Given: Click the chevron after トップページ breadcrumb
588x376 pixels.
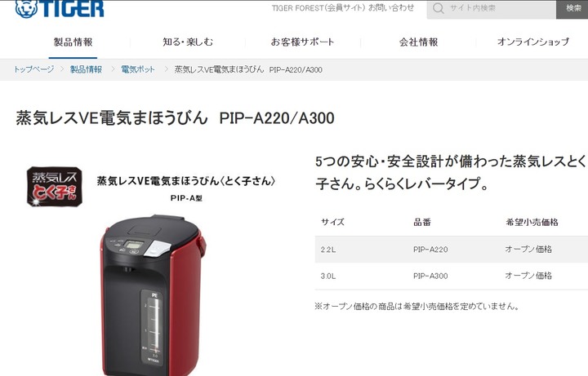Looking at the screenshot, I should click(62, 69).
